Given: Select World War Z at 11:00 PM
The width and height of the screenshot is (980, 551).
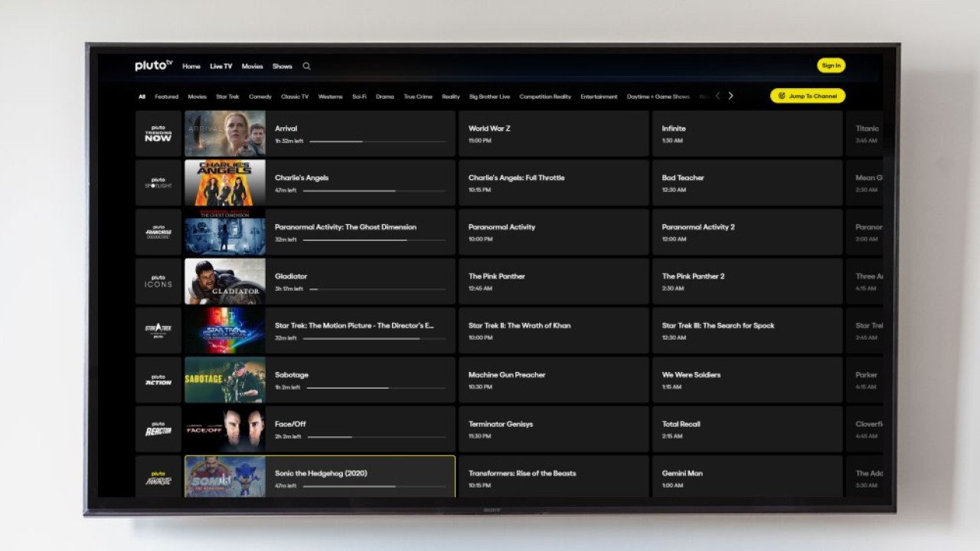Looking at the screenshot, I should coord(554,134).
